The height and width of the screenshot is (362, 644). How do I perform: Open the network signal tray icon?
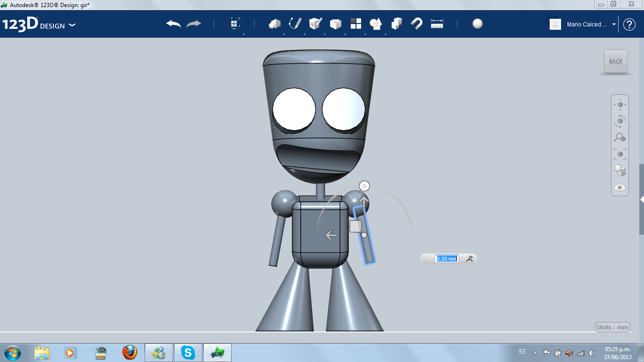point(581,353)
